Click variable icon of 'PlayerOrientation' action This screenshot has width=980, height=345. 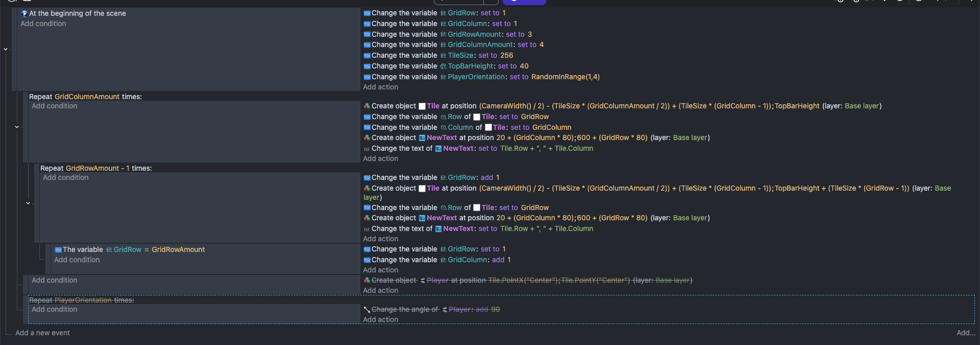[367, 77]
